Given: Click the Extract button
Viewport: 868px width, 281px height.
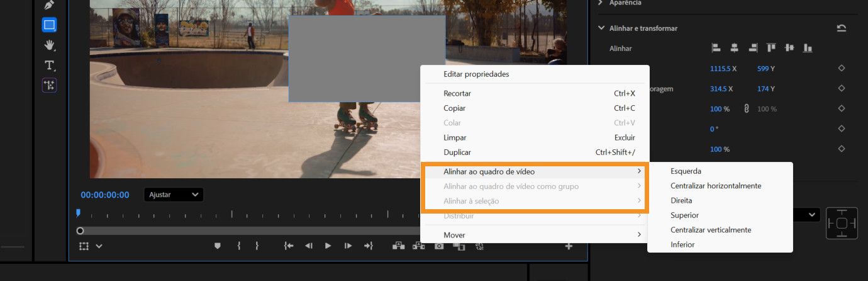Looking at the screenshot, I should [419, 246].
